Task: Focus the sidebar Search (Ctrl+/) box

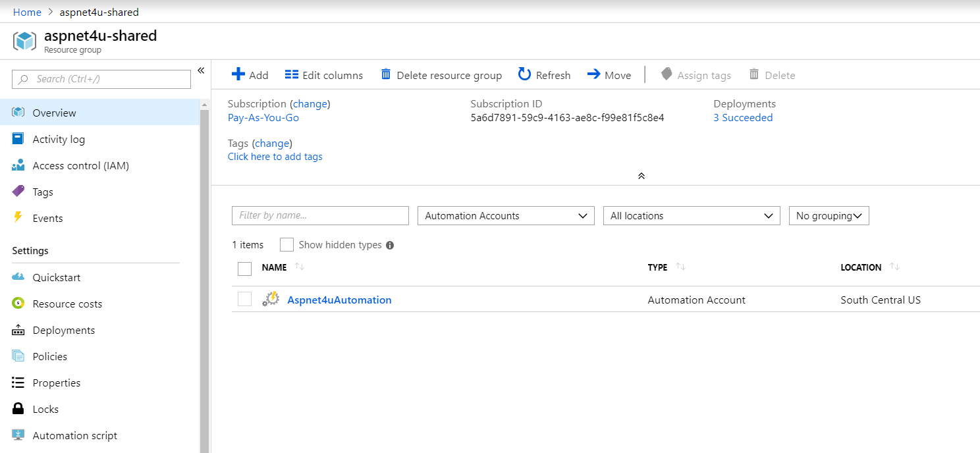Action: pyautogui.click(x=101, y=79)
